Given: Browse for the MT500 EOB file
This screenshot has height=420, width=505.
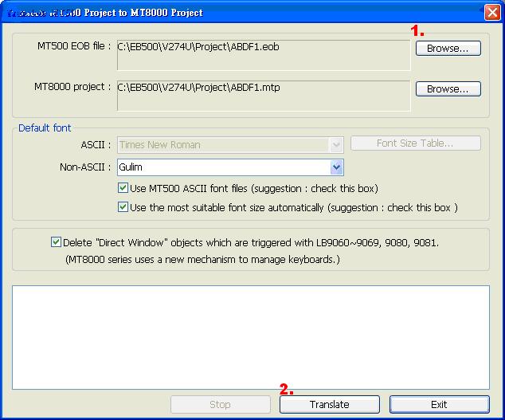Looking at the screenshot, I should 448,49.
